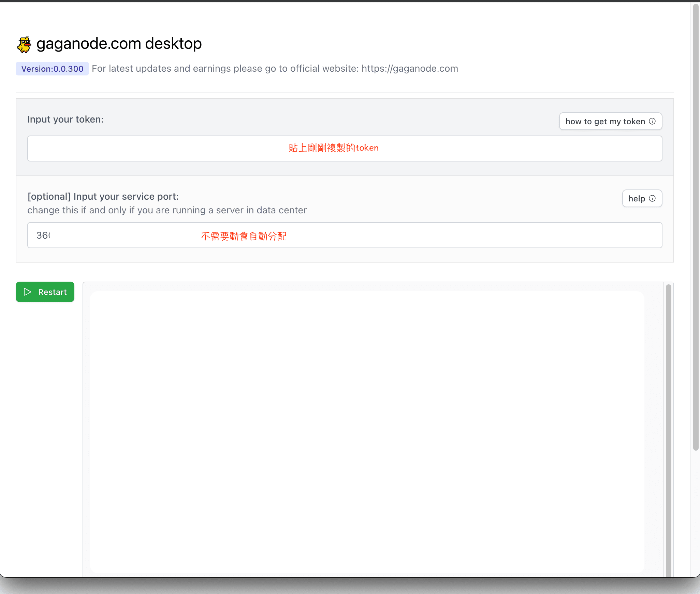700x594 pixels.
Task: Click the info icon in help button
Action: pyautogui.click(x=652, y=199)
